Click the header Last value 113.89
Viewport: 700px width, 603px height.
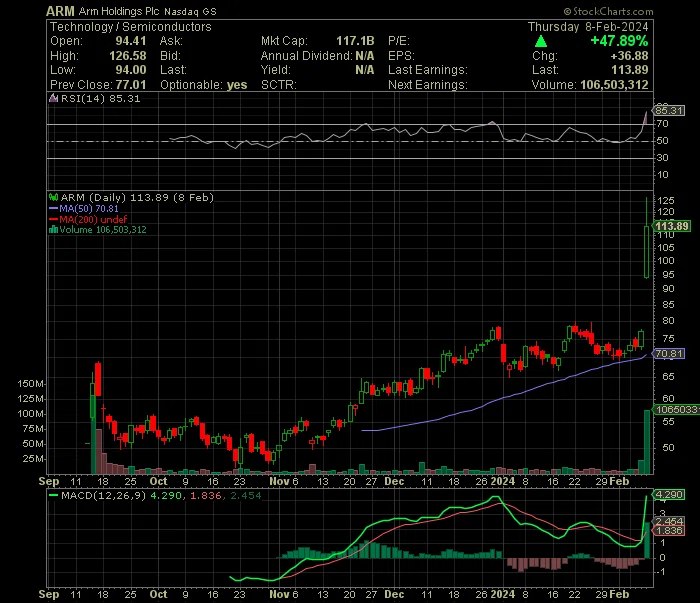click(x=629, y=70)
